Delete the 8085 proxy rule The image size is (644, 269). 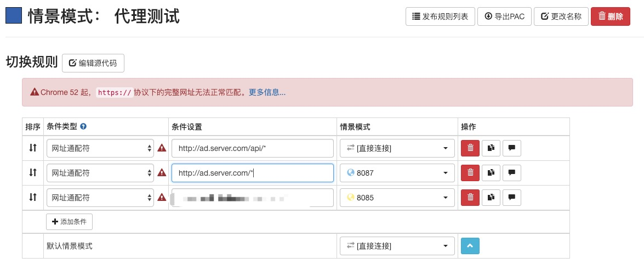(x=470, y=198)
